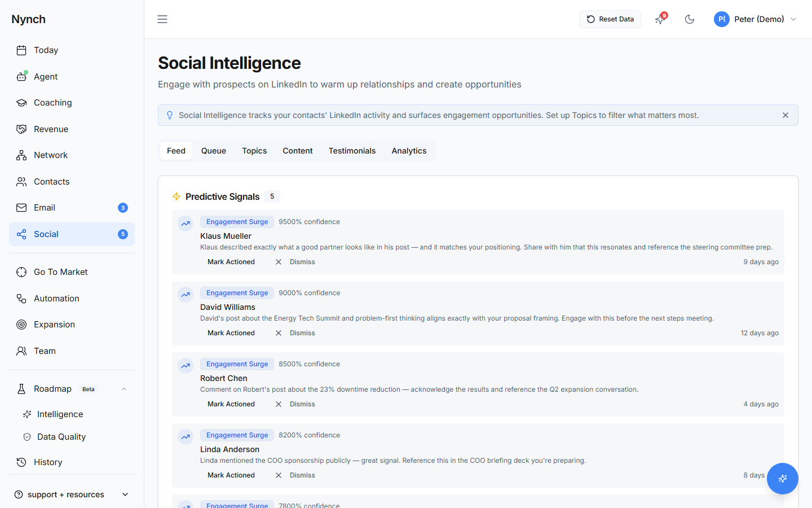
Task: Click Engagement Surge tag for Klaus Mueller
Action: point(237,222)
